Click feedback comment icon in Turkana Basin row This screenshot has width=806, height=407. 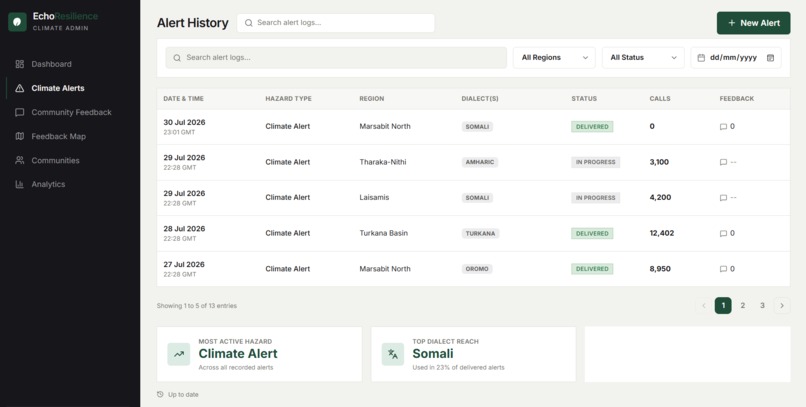coord(723,233)
